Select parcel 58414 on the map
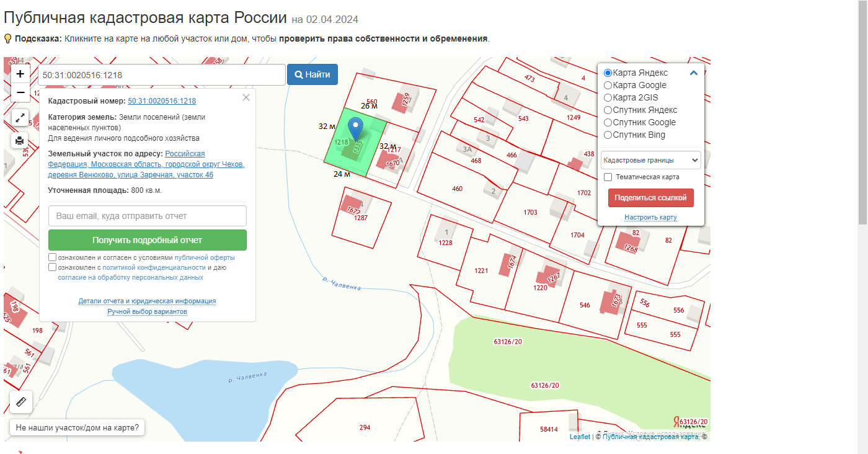 [x=549, y=429]
